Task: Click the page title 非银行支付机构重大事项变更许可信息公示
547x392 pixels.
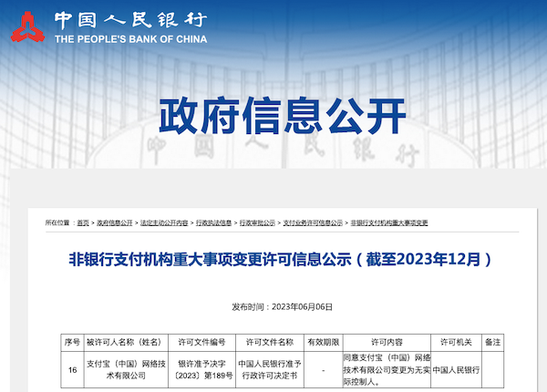Action: (x=280, y=260)
